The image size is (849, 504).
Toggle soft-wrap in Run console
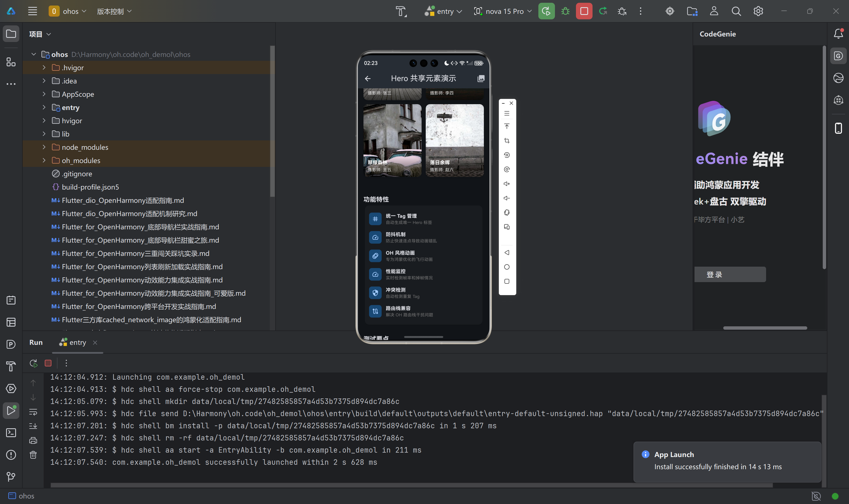coord(33,412)
